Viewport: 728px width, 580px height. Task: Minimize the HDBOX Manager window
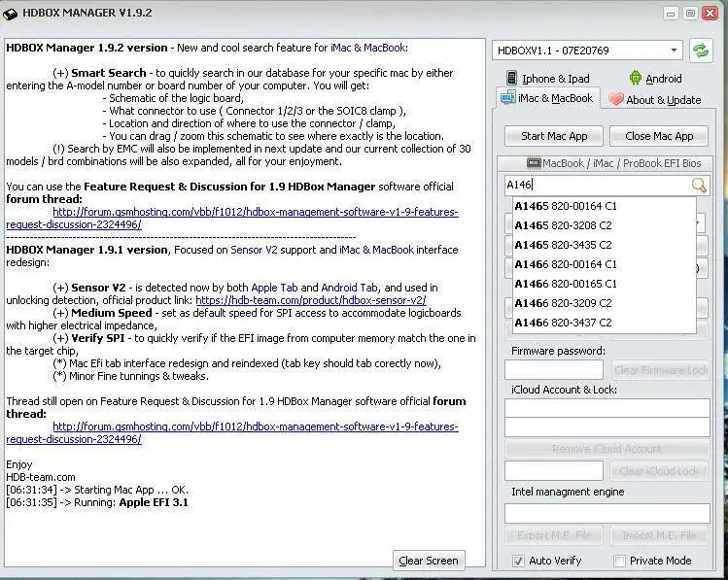(x=671, y=13)
